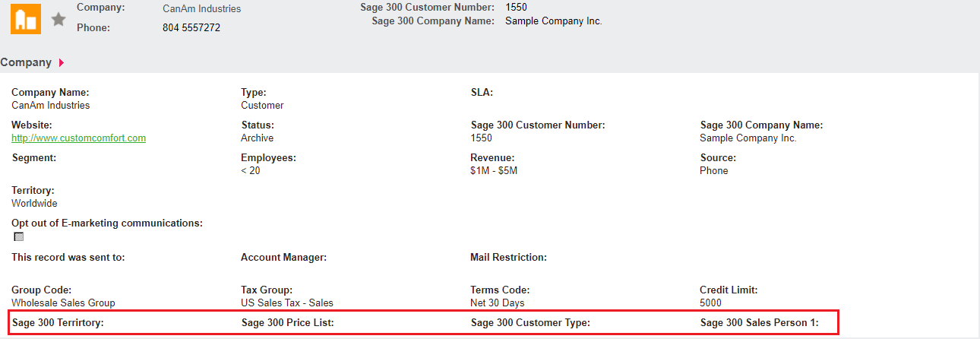Click Sample Company Inc. in the header
980x339 pixels.
click(x=553, y=21)
